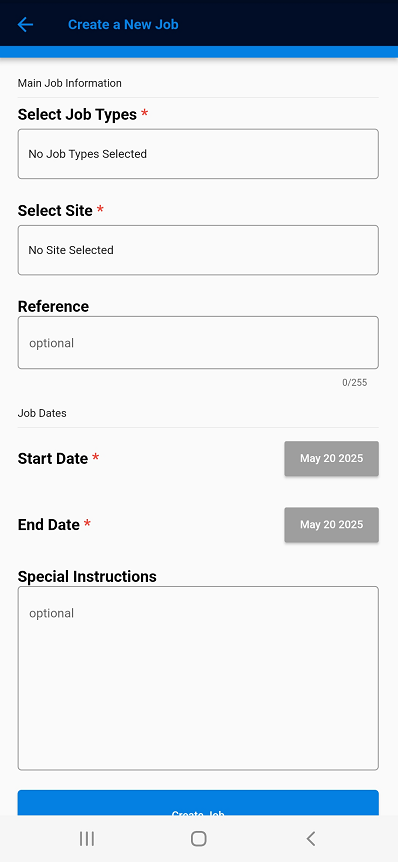This screenshot has height=862, width=398.
Task: Open Android recent apps from navigation bar
Action: pos(87,838)
